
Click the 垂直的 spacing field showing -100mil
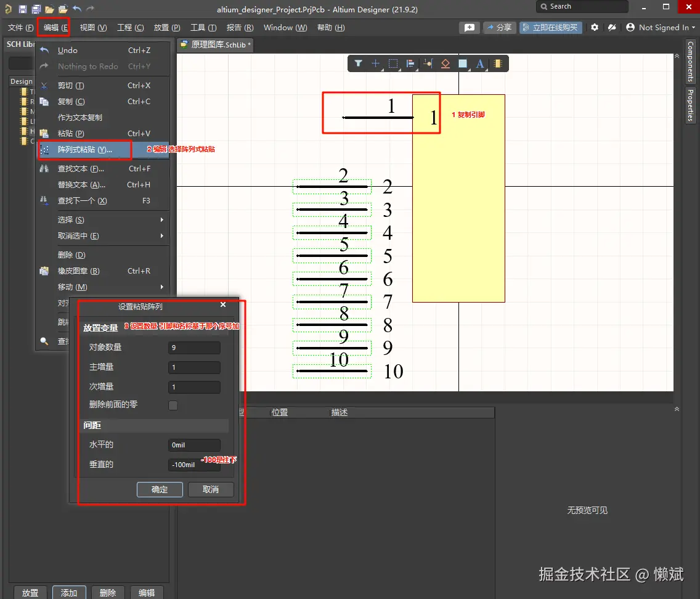(x=194, y=465)
